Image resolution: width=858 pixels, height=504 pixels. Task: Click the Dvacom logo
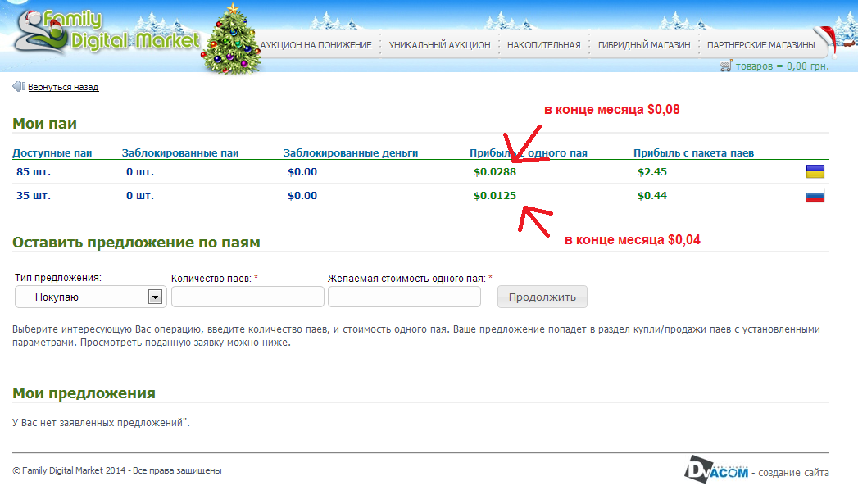(717, 470)
